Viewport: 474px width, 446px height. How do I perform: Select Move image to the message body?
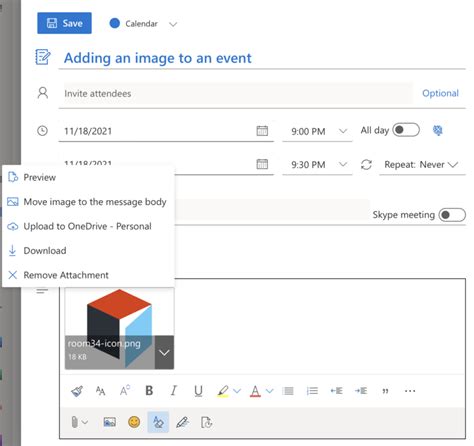(88, 202)
